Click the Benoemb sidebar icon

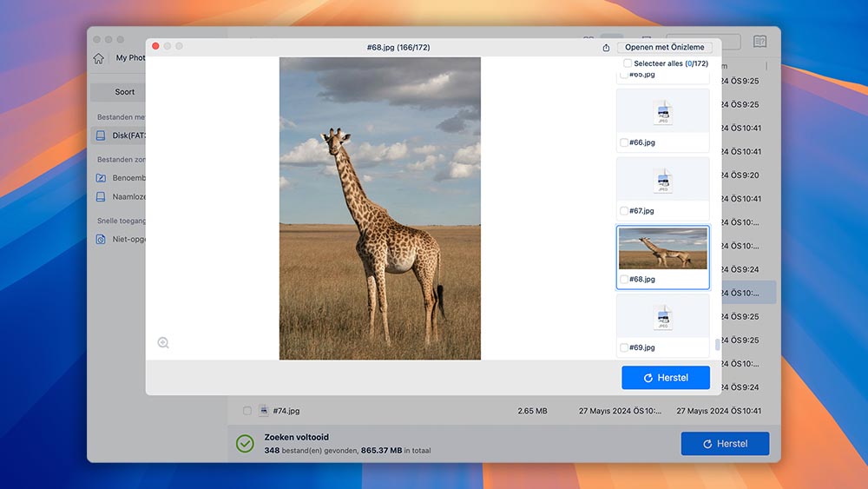click(x=101, y=178)
